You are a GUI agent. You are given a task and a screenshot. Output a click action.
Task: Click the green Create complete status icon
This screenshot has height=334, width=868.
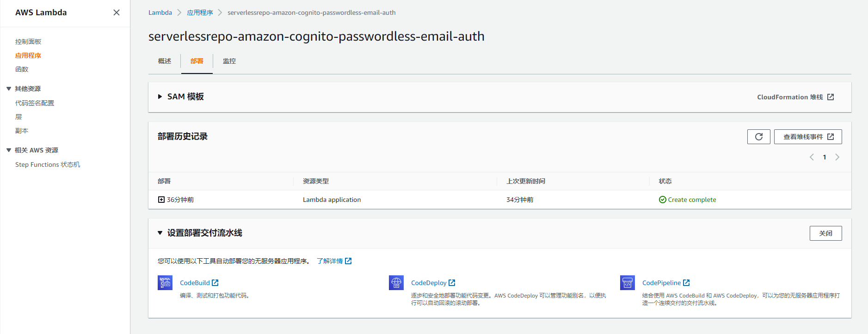(x=662, y=200)
